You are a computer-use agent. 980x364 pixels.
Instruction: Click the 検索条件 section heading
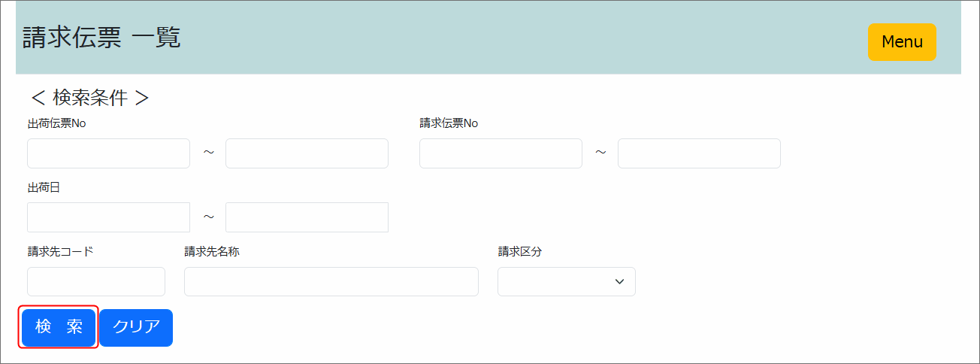tap(90, 98)
